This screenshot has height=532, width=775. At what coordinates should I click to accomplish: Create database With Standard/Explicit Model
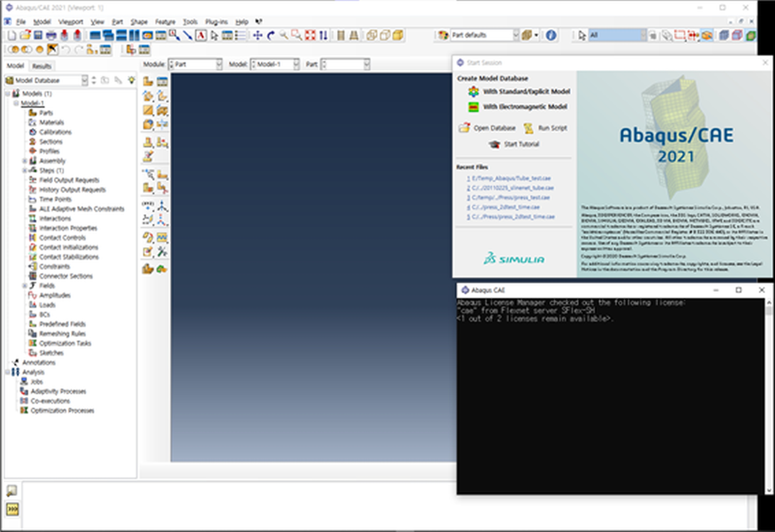[x=519, y=91]
